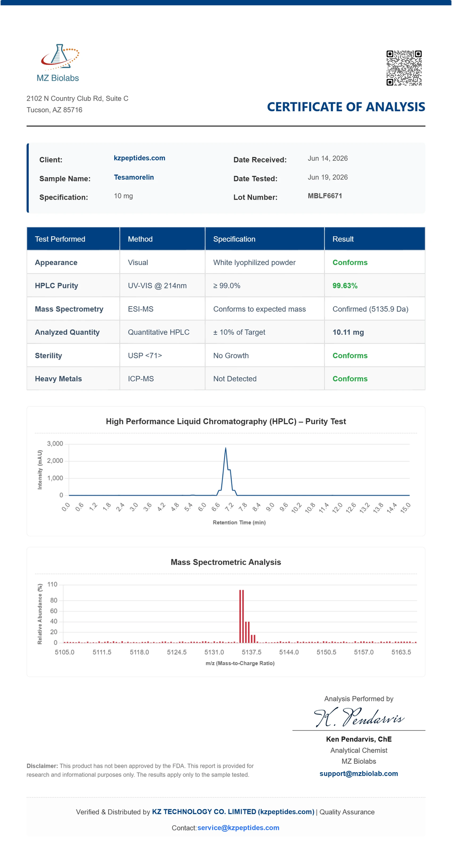Click the 'CERTIFICATE OF ANALYSIS' heading
Image resolution: width=452 pixels, height=868 pixels.
(346, 107)
